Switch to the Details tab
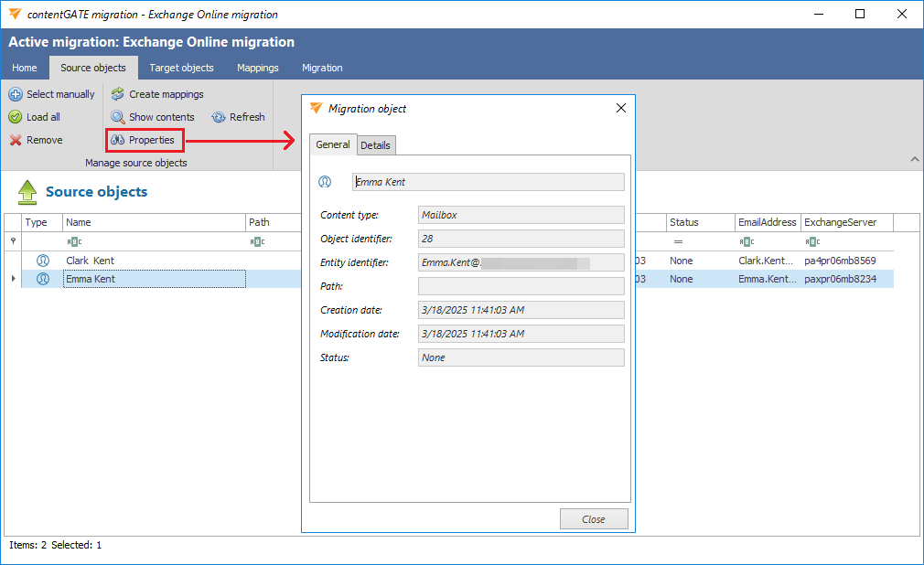Screen dimensions: 924x565 [x=375, y=145]
